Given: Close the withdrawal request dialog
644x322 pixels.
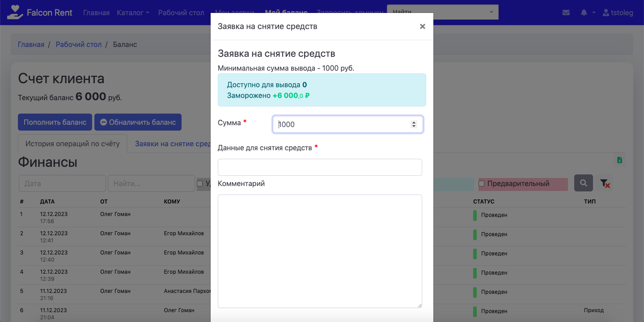Looking at the screenshot, I should [422, 26].
